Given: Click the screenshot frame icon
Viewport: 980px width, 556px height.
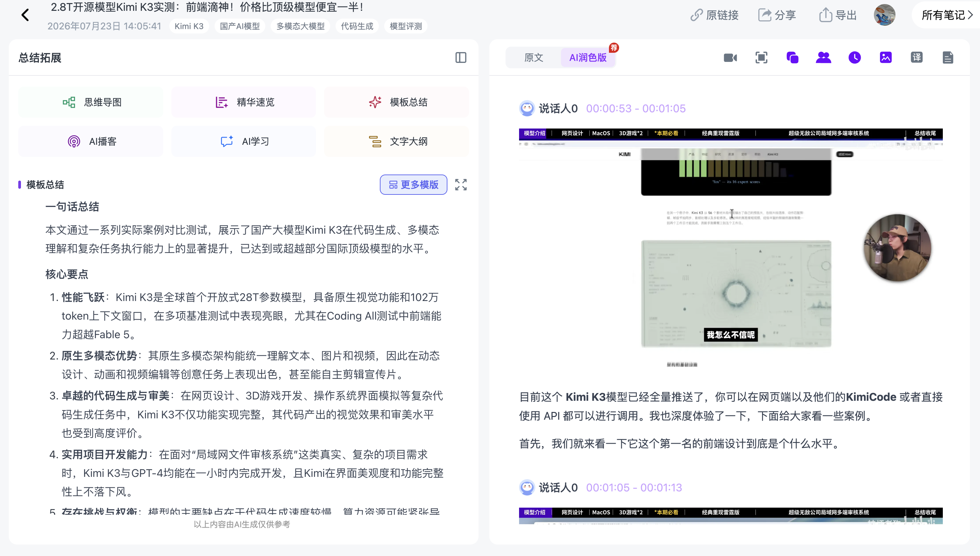Looking at the screenshot, I should (x=761, y=57).
